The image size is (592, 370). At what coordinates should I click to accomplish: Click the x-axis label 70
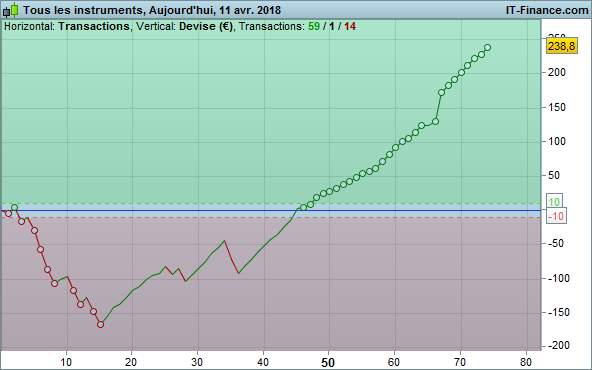460,362
